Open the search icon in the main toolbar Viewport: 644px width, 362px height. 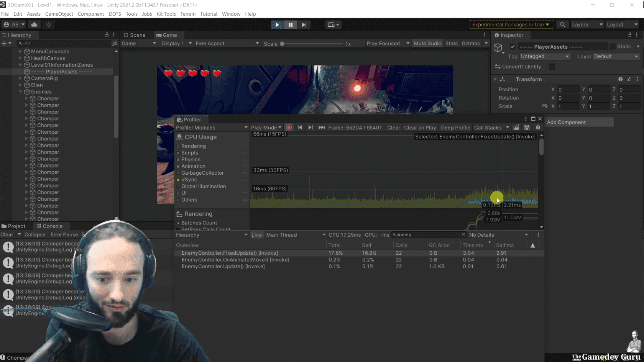point(563,24)
